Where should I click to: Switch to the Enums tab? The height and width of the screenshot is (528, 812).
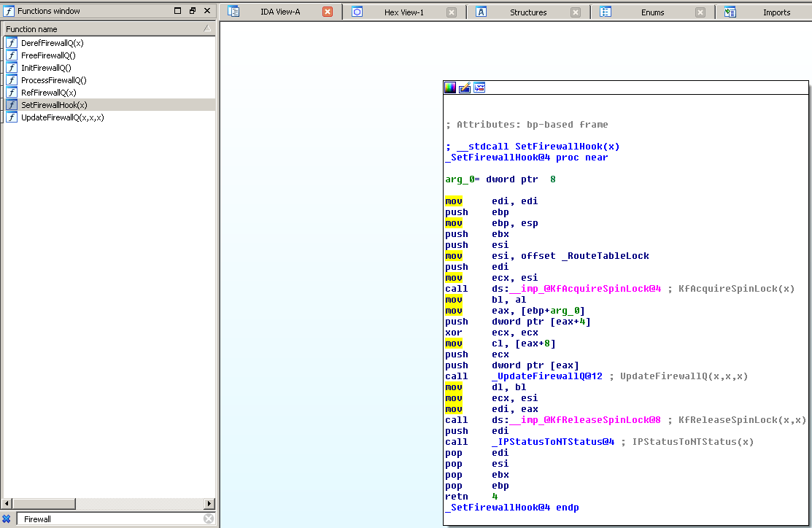coord(652,12)
